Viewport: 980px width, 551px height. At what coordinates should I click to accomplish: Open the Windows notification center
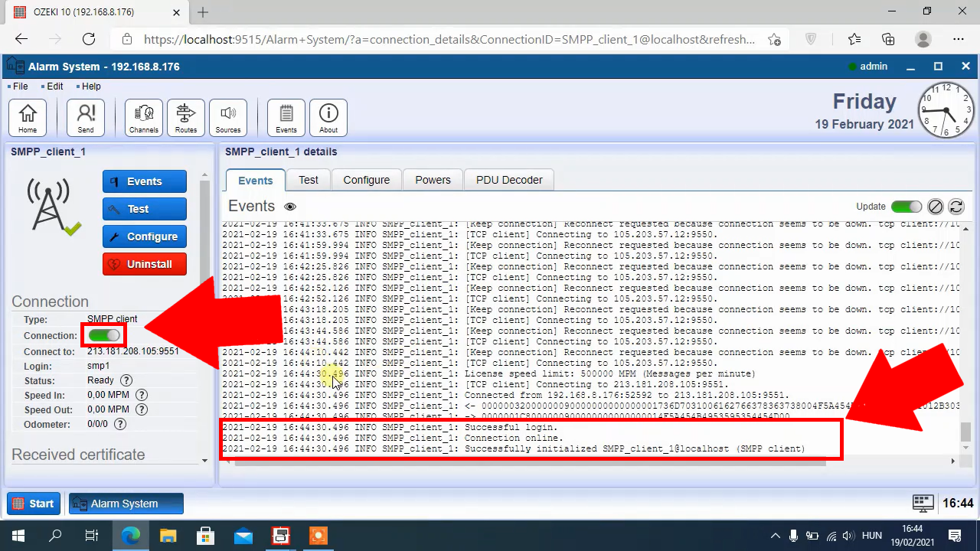click(955, 536)
